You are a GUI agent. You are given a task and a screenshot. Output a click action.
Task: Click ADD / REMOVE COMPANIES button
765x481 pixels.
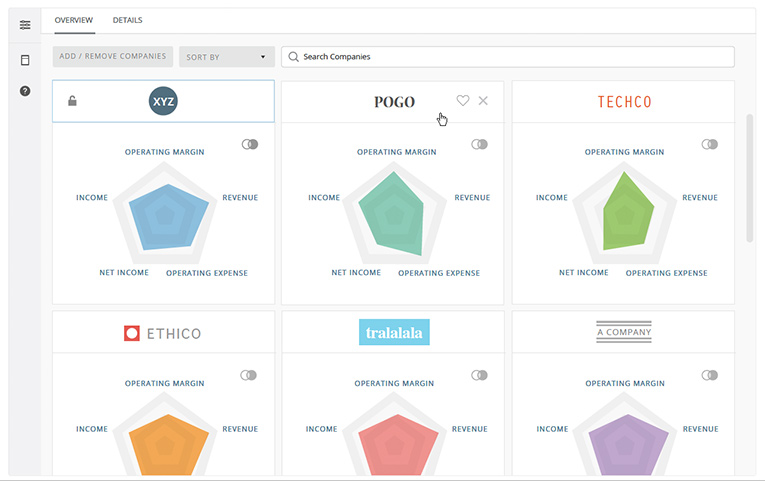pyautogui.click(x=113, y=56)
